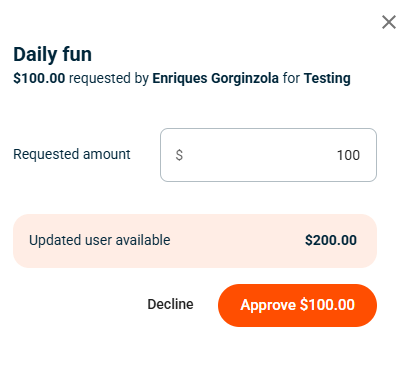The image size is (416, 367).
Task: Click the first name Enriques
Action: [180, 79]
